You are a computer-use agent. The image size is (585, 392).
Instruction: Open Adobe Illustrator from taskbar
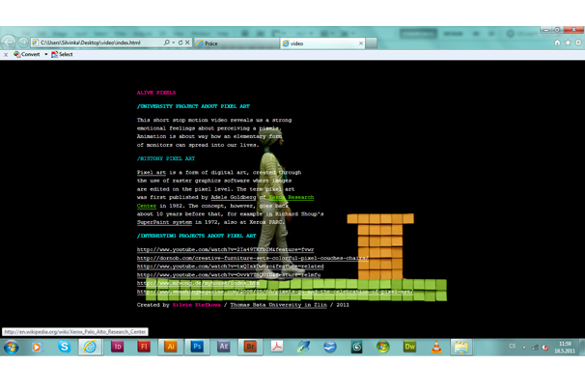pyautogui.click(x=171, y=347)
